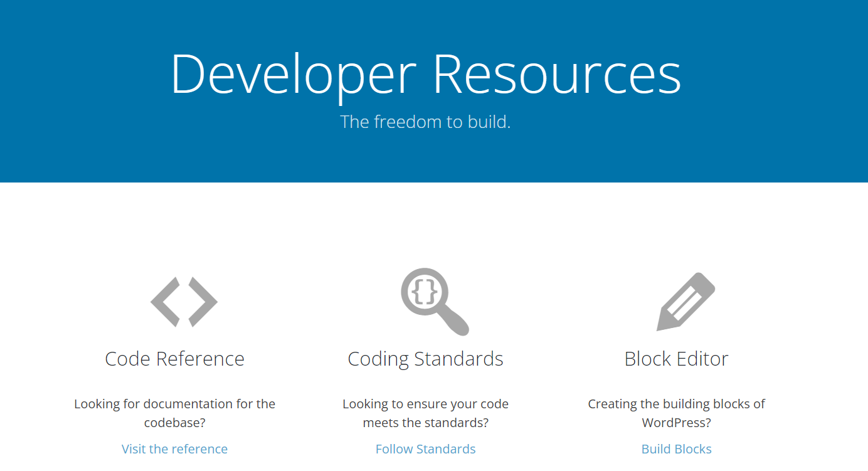Click "The freedom to build." tagline
The image size is (868, 471).
tap(425, 122)
